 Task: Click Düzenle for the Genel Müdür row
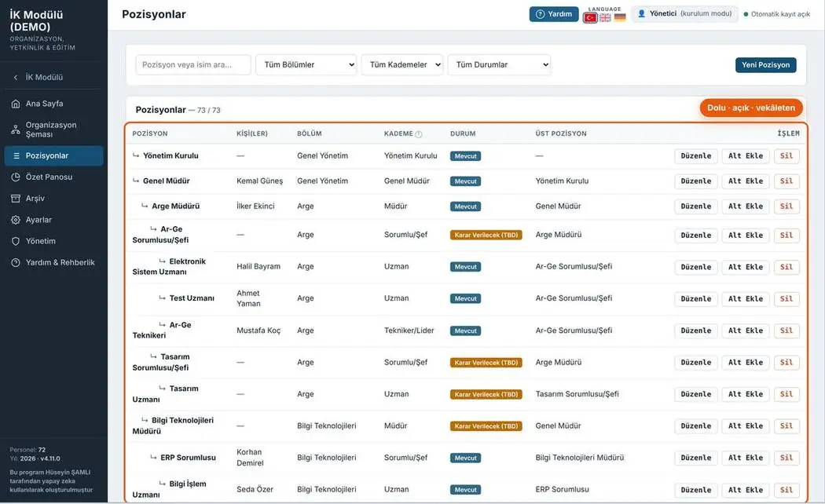[695, 181]
